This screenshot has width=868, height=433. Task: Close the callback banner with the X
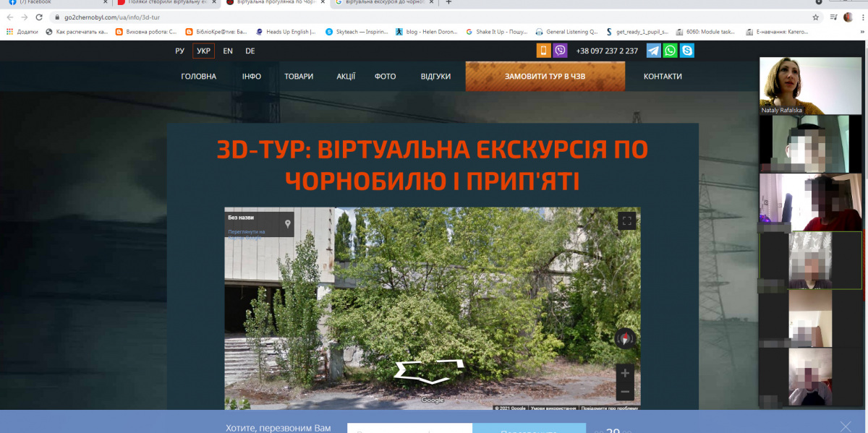tap(846, 426)
